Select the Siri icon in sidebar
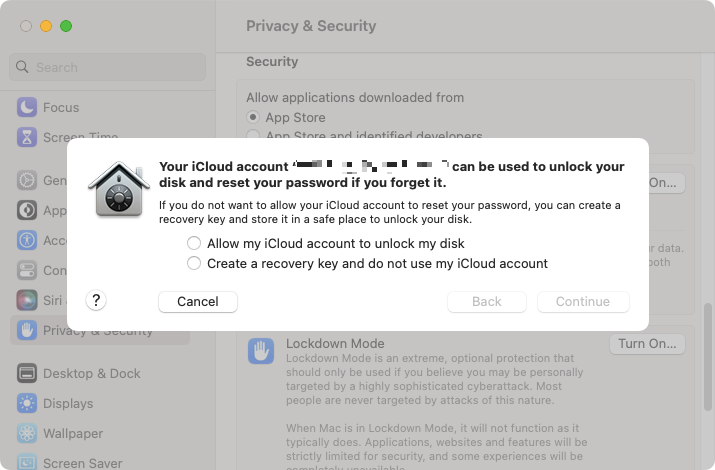This screenshot has height=470, width=715. pyautogui.click(x=27, y=300)
